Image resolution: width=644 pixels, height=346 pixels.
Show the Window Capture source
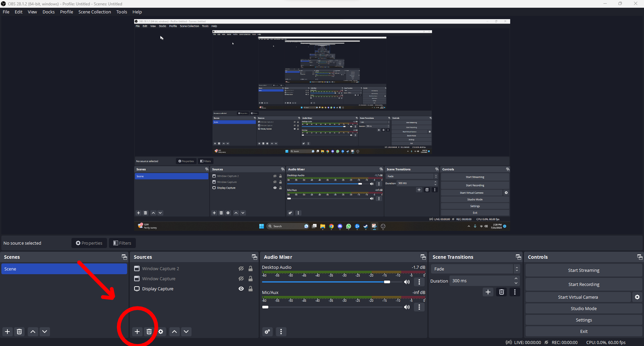coord(241,279)
